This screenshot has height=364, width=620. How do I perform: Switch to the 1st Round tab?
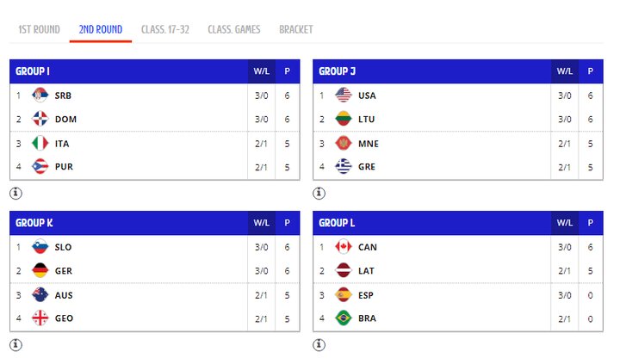pos(39,29)
